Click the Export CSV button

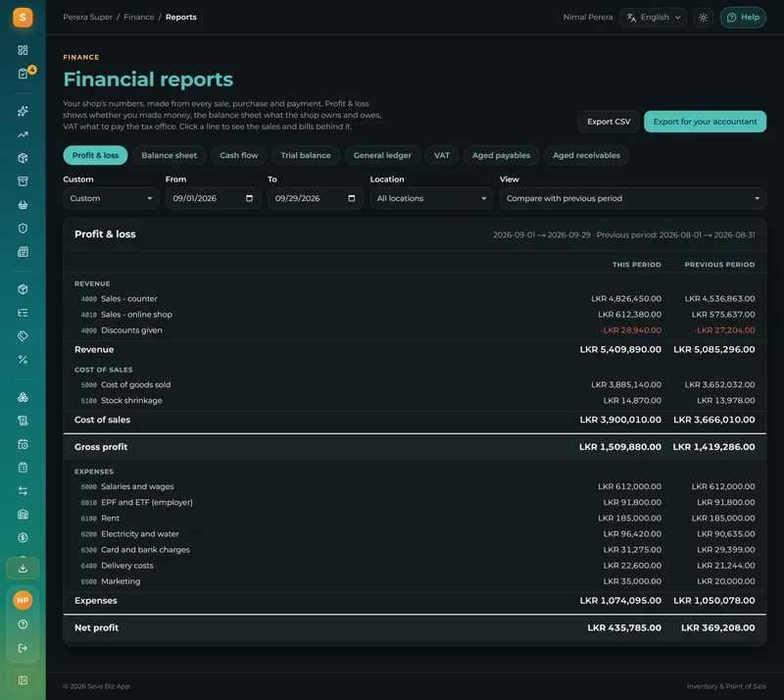point(609,122)
